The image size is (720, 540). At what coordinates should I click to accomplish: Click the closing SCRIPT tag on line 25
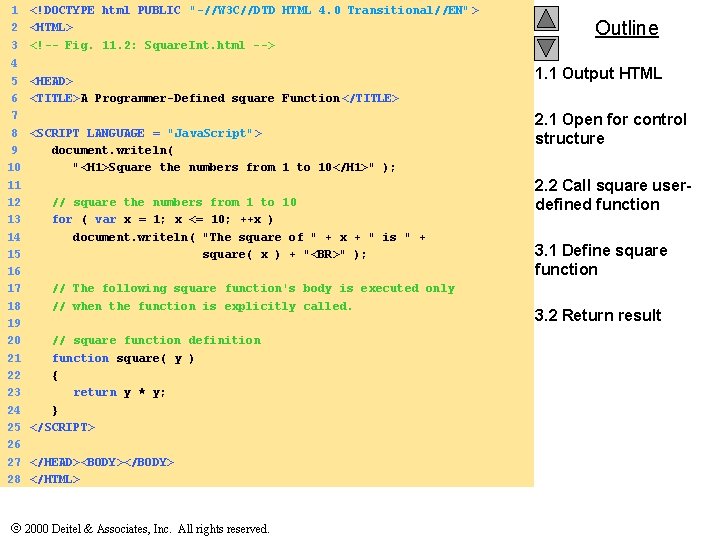(x=62, y=427)
